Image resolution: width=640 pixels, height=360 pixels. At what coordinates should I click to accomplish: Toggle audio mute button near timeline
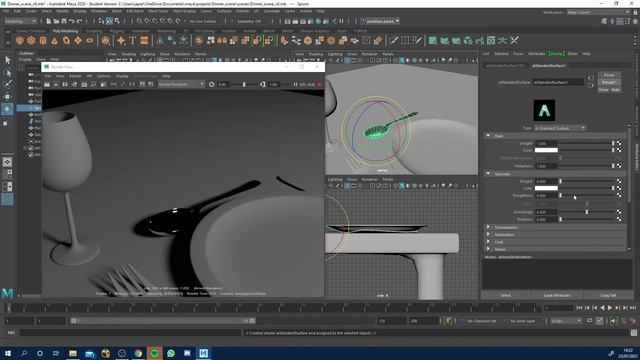point(613,321)
